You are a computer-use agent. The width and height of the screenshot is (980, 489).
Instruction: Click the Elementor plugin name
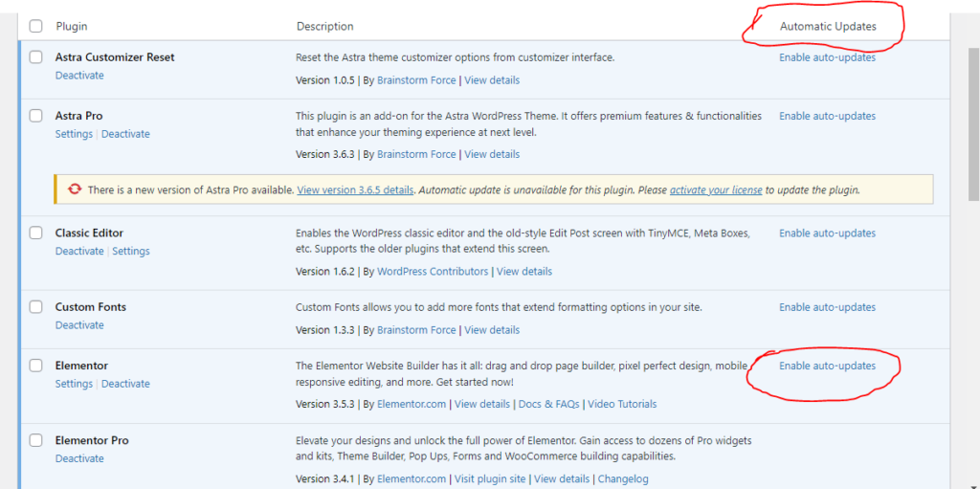click(81, 366)
